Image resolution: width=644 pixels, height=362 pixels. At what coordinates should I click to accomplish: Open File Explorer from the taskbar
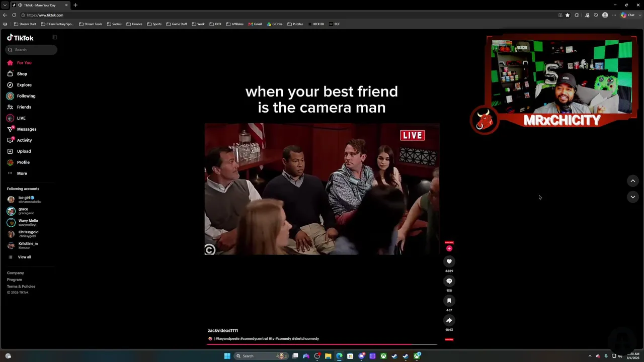(x=328, y=356)
